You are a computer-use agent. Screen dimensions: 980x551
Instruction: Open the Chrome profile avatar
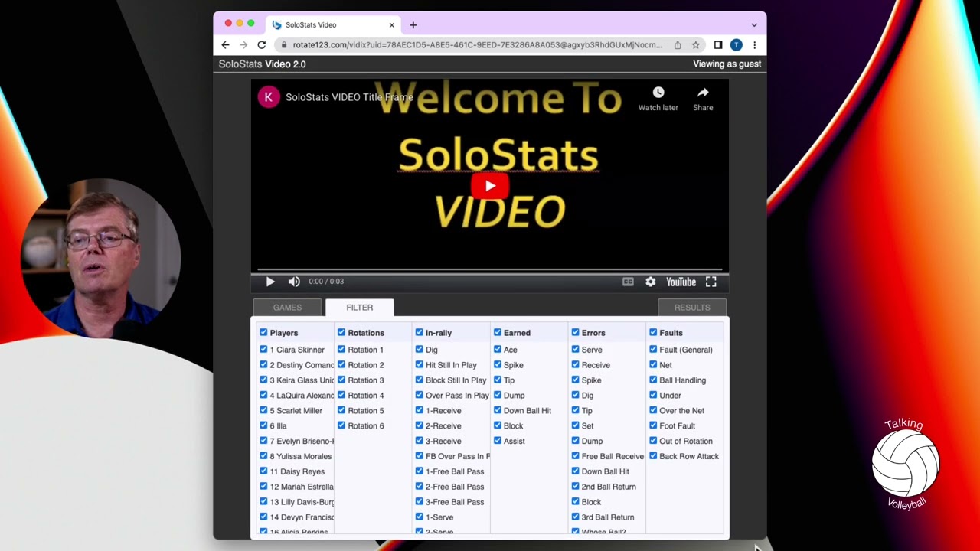tap(737, 45)
